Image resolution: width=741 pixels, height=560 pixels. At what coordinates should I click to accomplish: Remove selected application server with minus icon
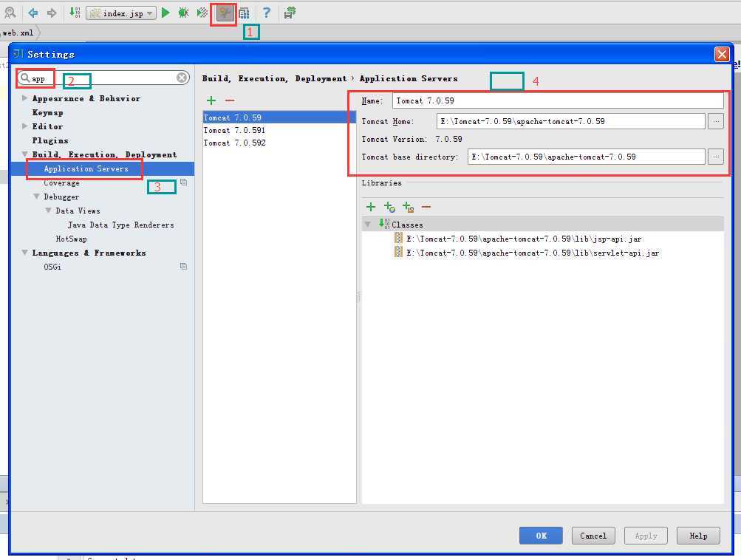[230, 100]
